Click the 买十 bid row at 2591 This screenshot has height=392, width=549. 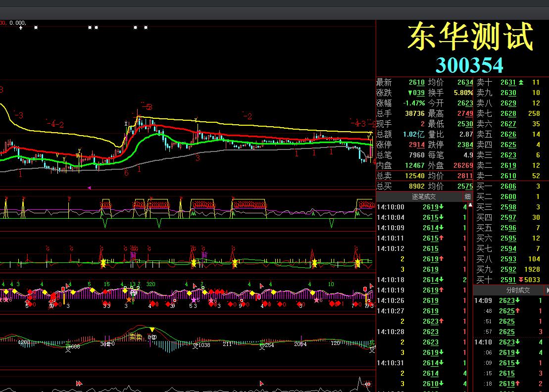[x=510, y=280]
